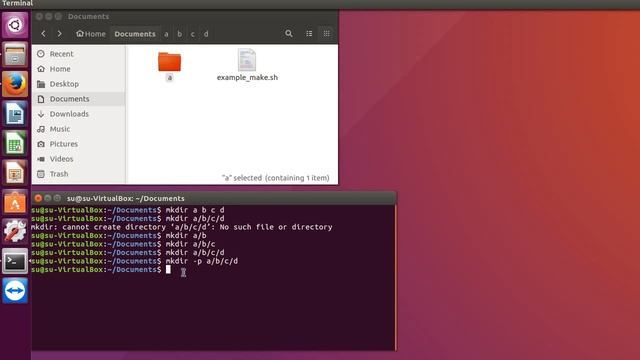
Task: Click the Terminal window title bar
Action: [x=213, y=198]
